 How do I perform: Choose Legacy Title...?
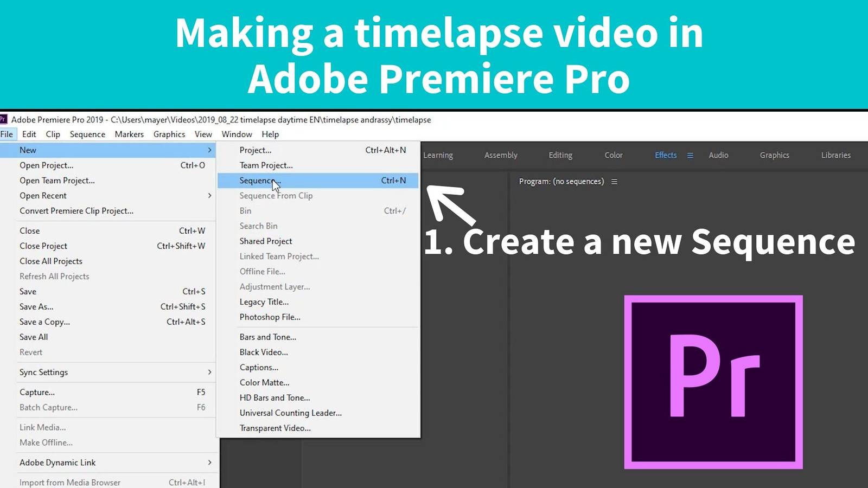(x=318, y=302)
